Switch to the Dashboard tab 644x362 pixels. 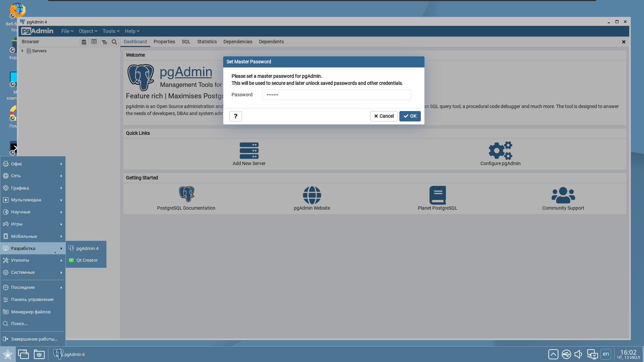tap(135, 42)
